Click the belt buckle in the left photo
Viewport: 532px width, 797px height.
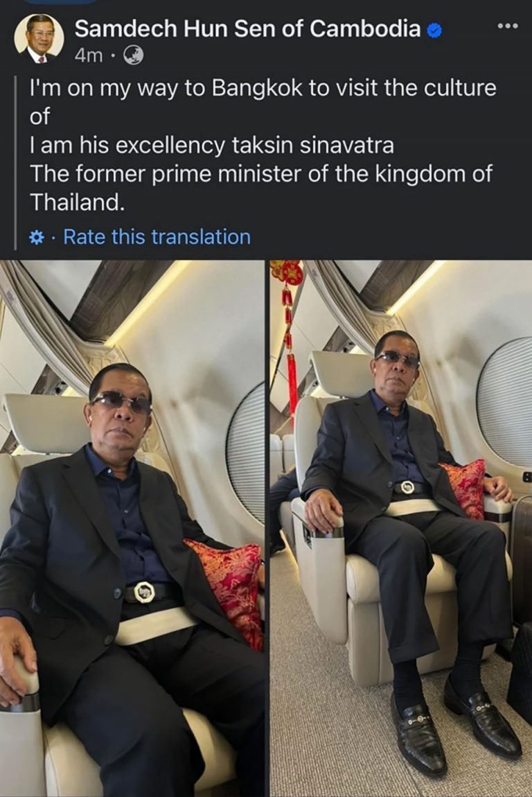[144, 592]
